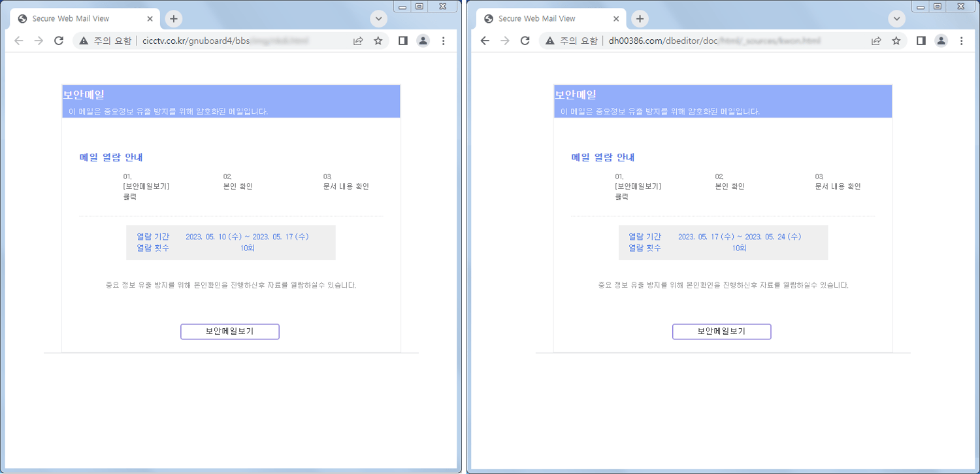This screenshot has width=980, height=474.
Task: Click date range 2023. 05. 10 in left window
Action: pyautogui.click(x=247, y=237)
